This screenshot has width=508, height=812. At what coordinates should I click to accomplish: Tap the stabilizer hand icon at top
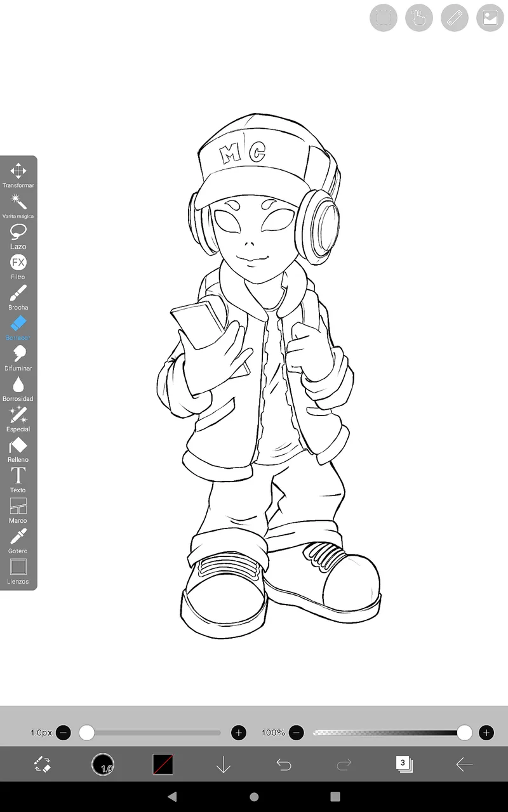[x=419, y=18]
